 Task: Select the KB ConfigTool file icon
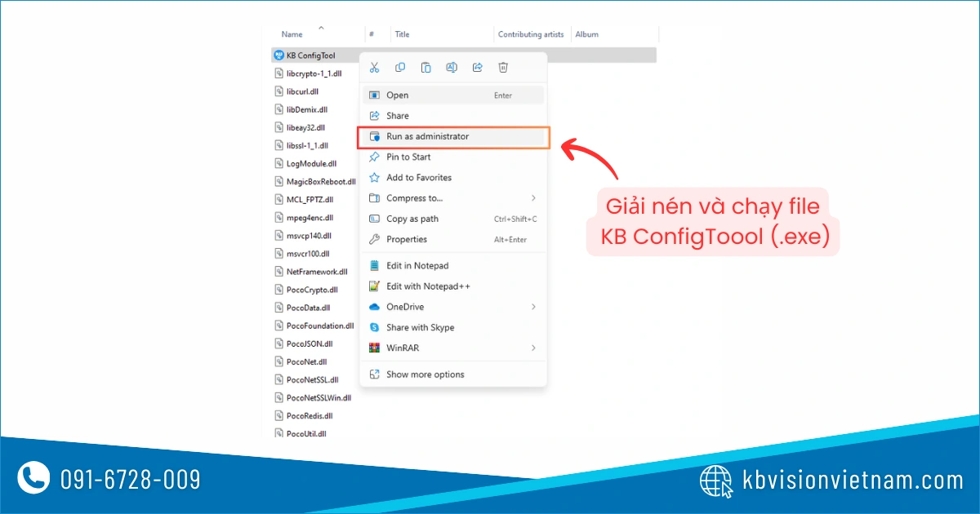pos(279,55)
